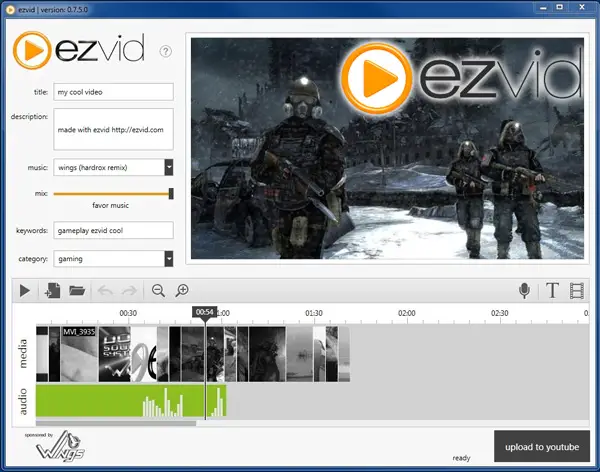Click the 'audio' track label
The image size is (600, 472).
tap(23, 401)
